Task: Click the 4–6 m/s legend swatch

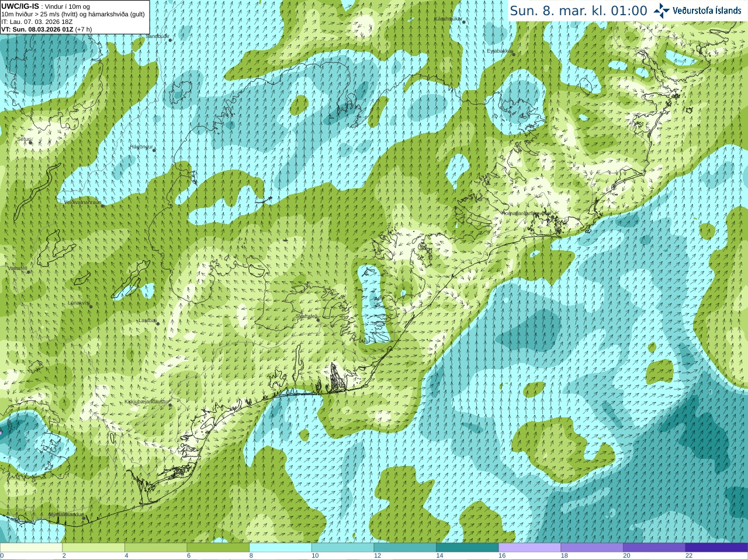Action: point(155,548)
